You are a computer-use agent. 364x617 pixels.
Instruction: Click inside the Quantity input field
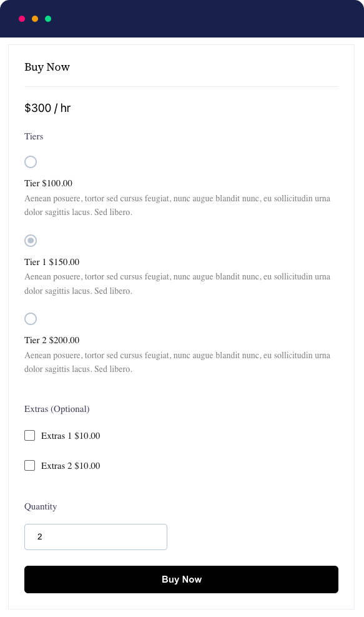(96, 537)
